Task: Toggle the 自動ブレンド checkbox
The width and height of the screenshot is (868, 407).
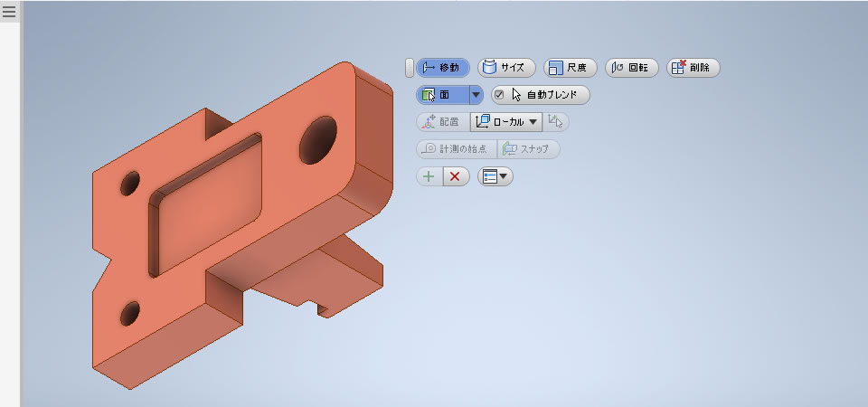Action: click(x=499, y=95)
